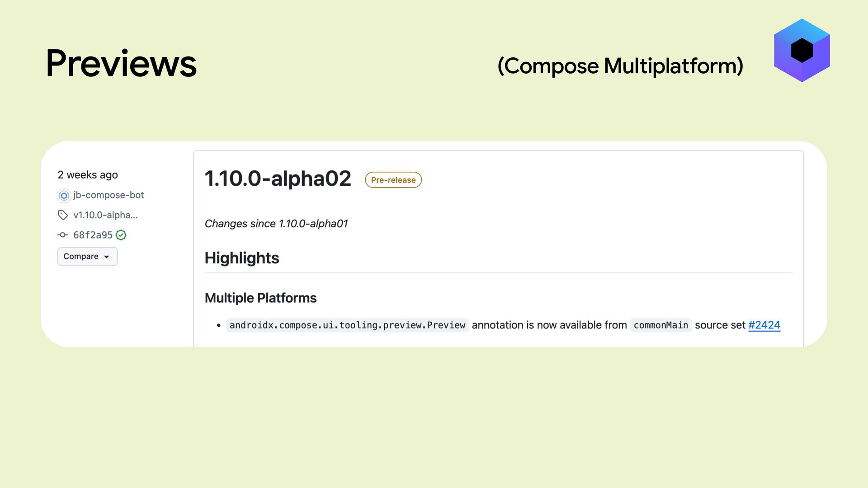The image size is (868, 488).
Task: Open the v1.10.0-alpha tag link
Action: click(105, 215)
